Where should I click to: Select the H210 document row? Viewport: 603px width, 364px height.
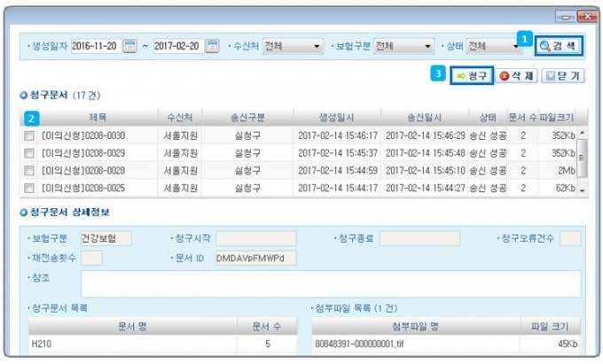click(x=133, y=344)
